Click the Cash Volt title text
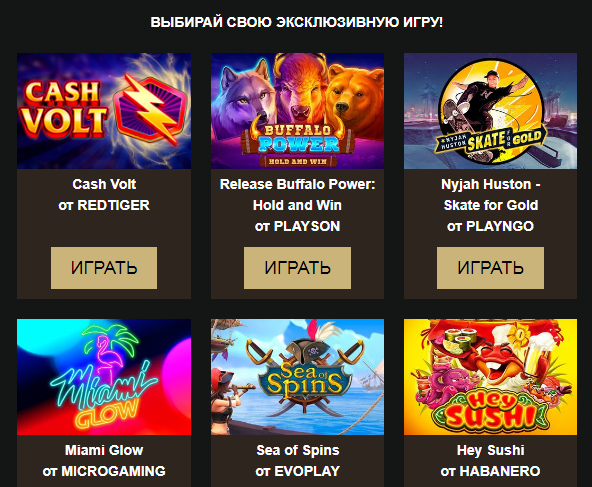 click(104, 184)
